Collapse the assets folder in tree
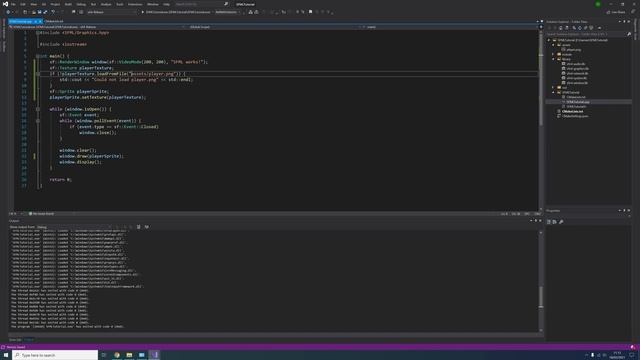The image size is (640, 360). pos(554,45)
